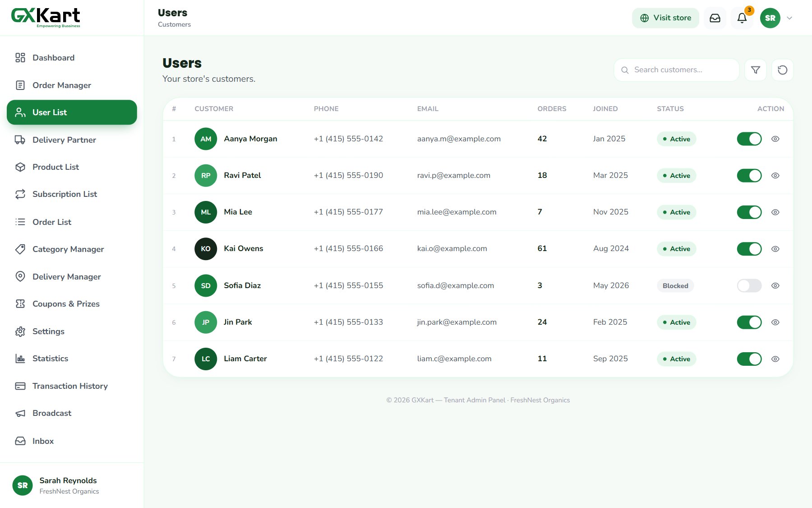
Task: View details for Sofia Diaz
Action: 775,286
